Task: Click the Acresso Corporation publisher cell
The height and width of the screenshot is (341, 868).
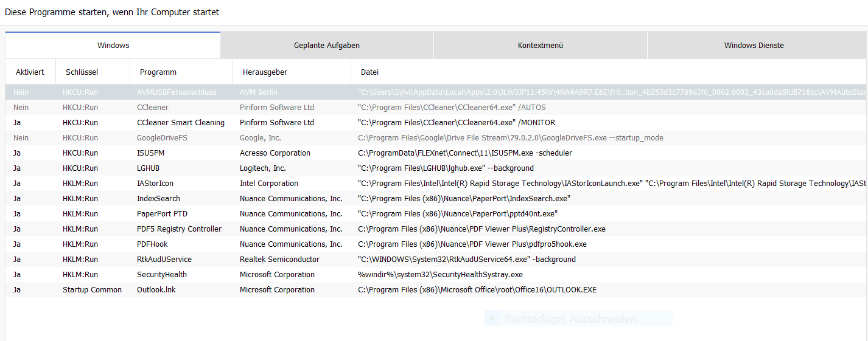Action: tap(275, 153)
